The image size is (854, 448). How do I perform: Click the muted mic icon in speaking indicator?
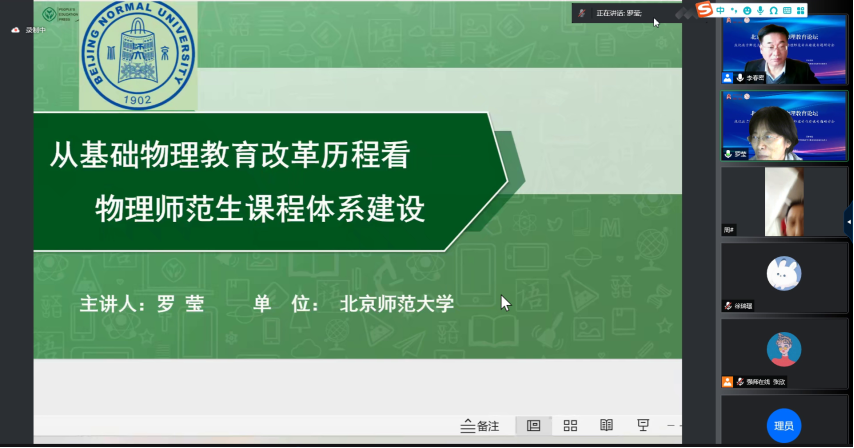point(582,13)
